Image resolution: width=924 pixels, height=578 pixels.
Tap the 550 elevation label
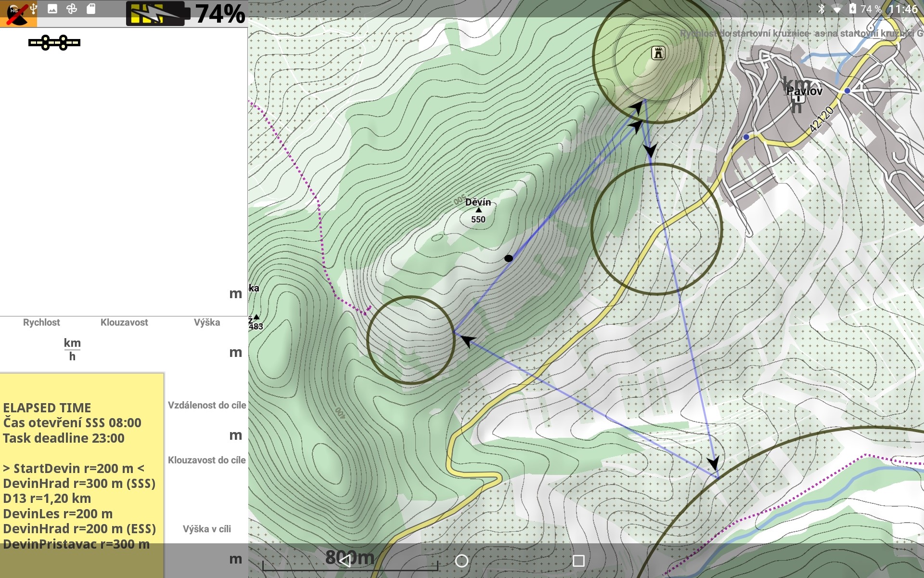(x=478, y=219)
